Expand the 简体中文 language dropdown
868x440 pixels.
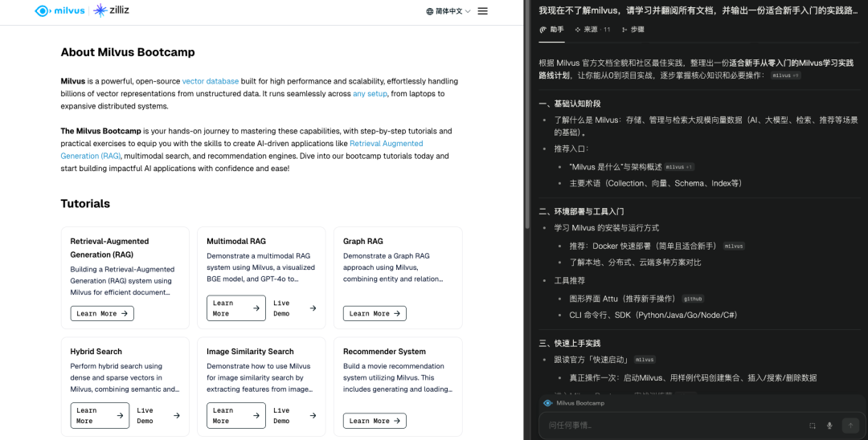tap(448, 11)
